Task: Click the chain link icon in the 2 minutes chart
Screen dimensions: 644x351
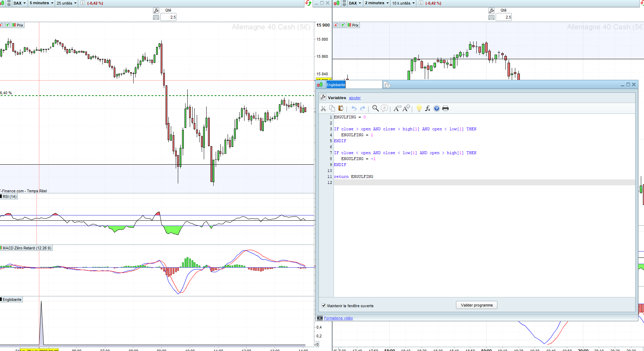Action: 344,3
